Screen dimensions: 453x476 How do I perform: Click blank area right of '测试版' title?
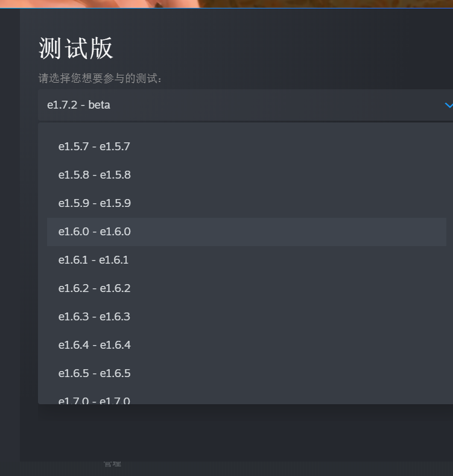pos(282,48)
